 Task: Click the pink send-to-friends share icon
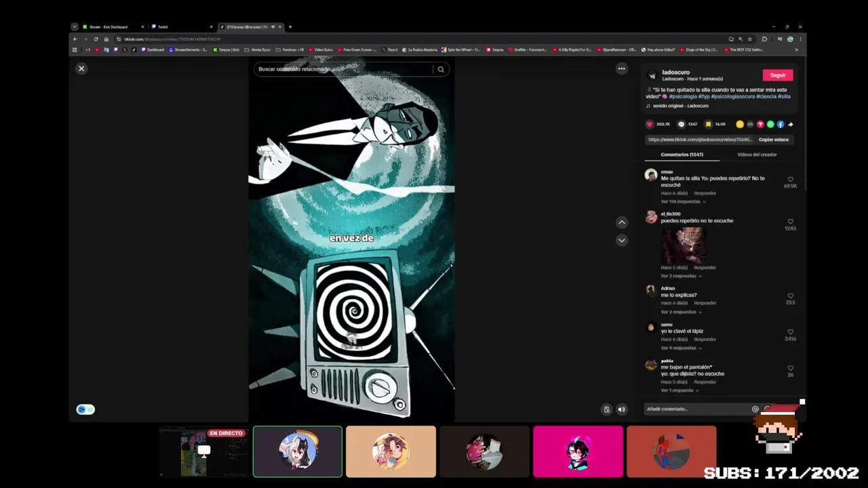pos(760,124)
